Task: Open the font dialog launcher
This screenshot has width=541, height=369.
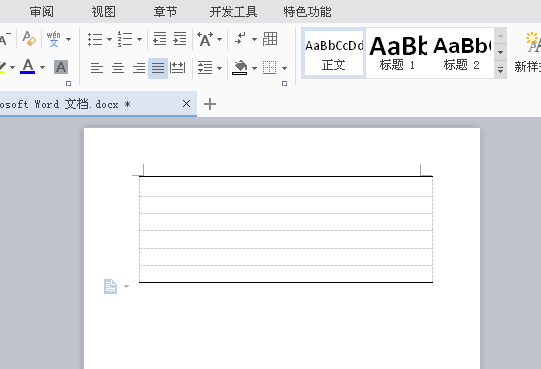Action: coord(68,84)
